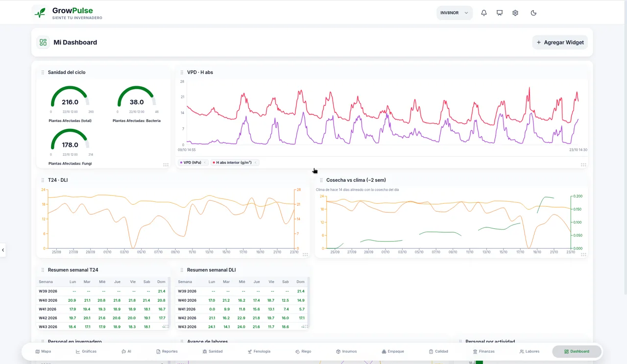Click the monitor display icon in header

(x=500, y=13)
